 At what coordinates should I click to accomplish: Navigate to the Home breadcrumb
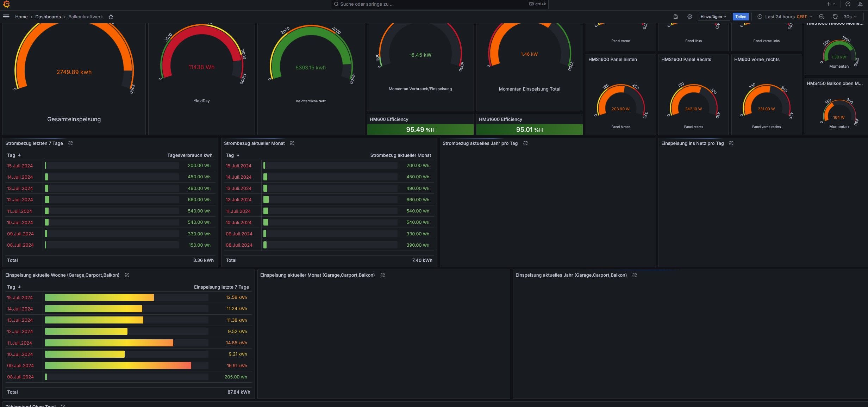(x=21, y=17)
